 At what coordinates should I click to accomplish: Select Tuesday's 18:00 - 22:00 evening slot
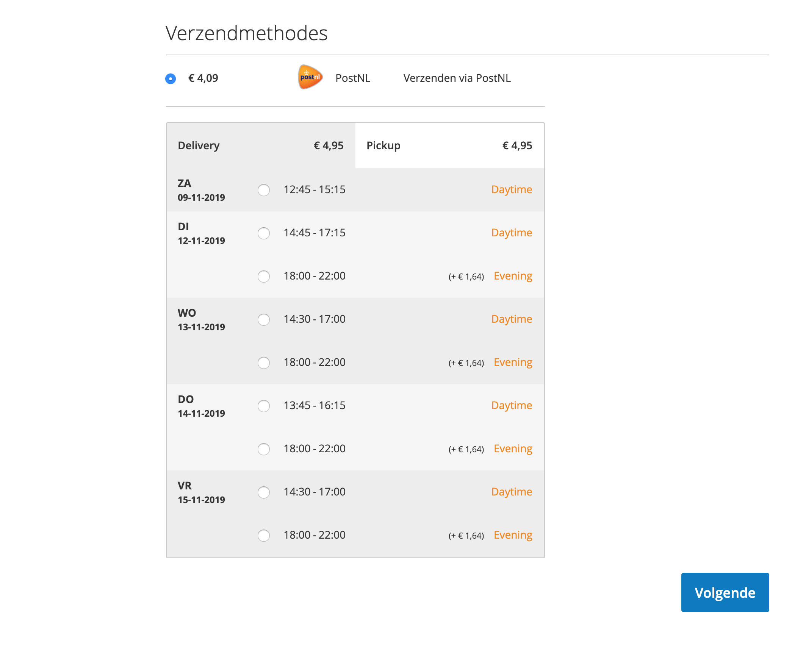click(263, 277)
